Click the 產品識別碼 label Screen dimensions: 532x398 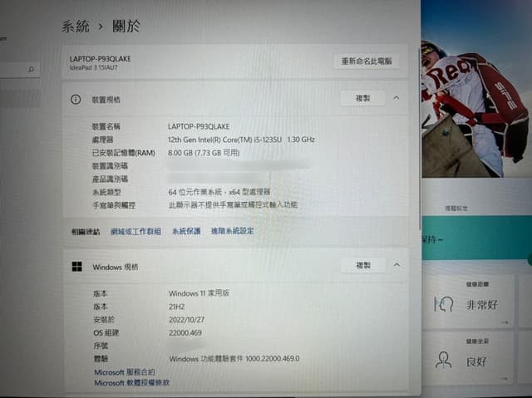pyautogui.click(x=111, y=179)
